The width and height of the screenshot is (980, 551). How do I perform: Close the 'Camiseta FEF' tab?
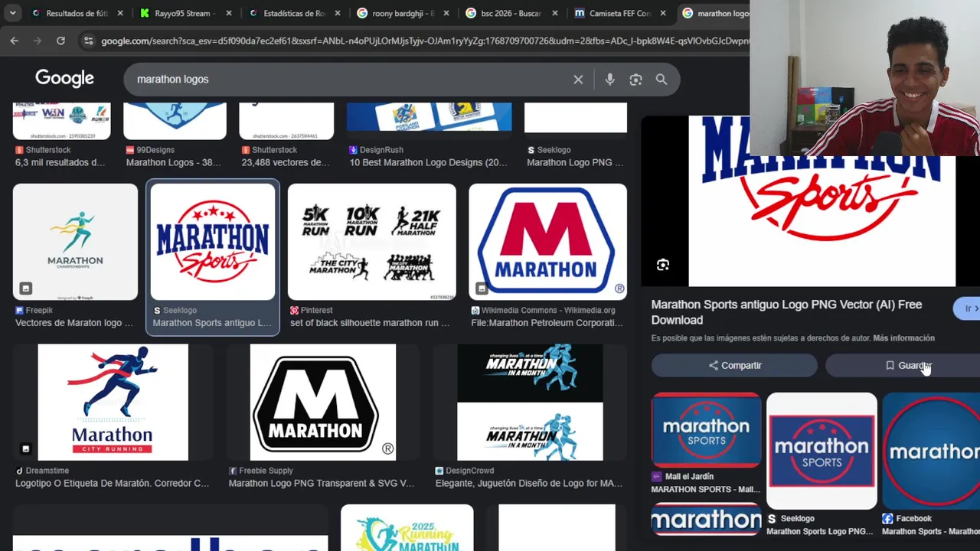coord(663,13)
